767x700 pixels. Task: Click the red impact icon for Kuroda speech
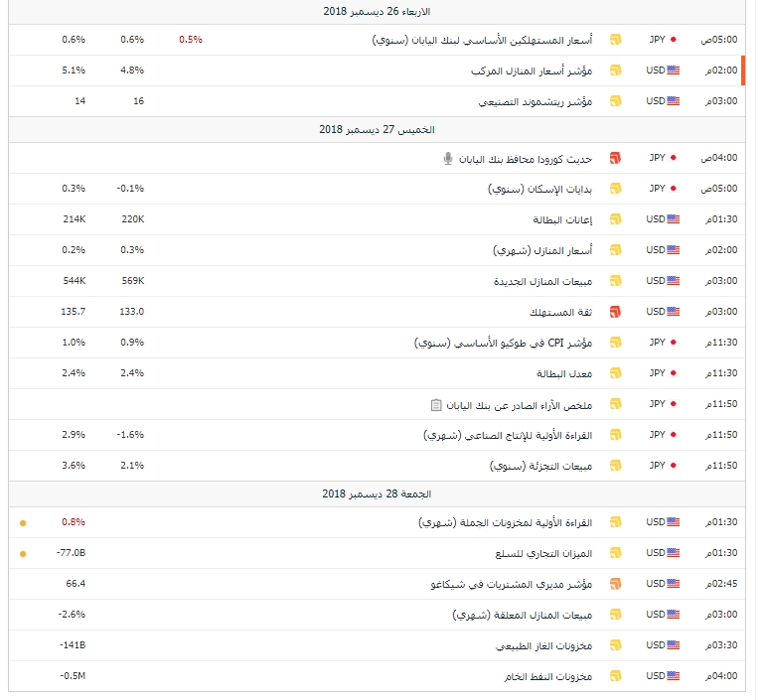615,158
